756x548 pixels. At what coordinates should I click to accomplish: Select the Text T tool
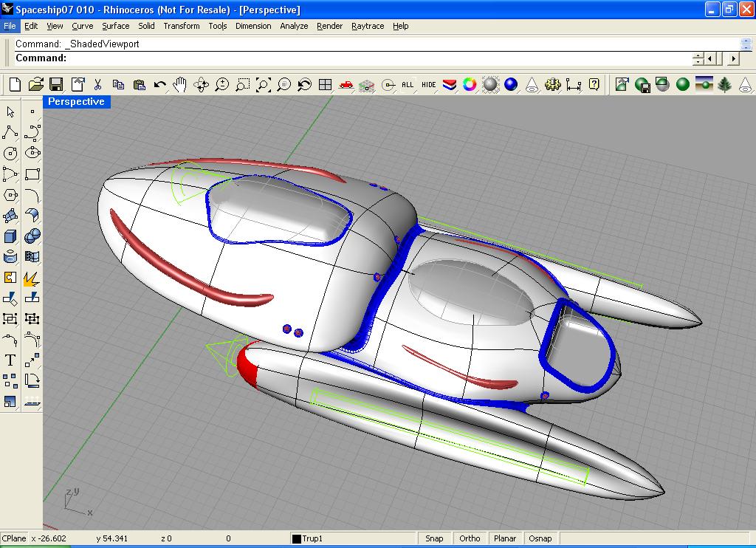[x=10, y=360]
